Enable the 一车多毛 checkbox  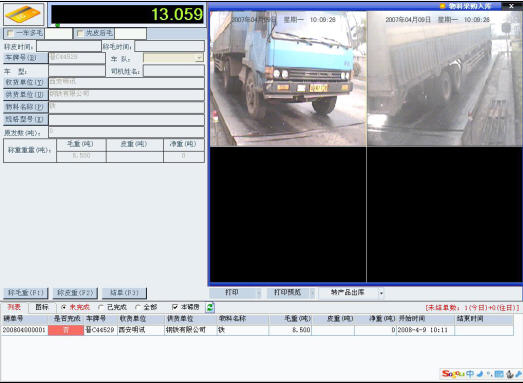pos(10,33)
